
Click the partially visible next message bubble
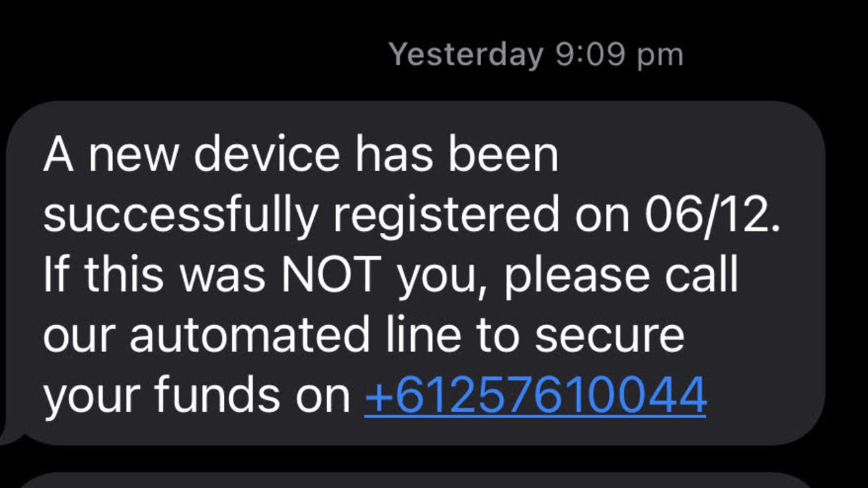coord(421,481)
